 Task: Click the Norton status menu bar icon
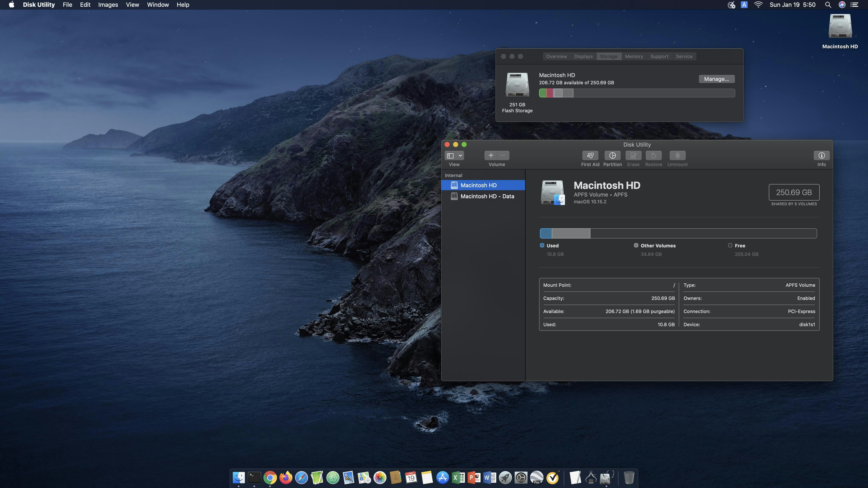point(731,5)
